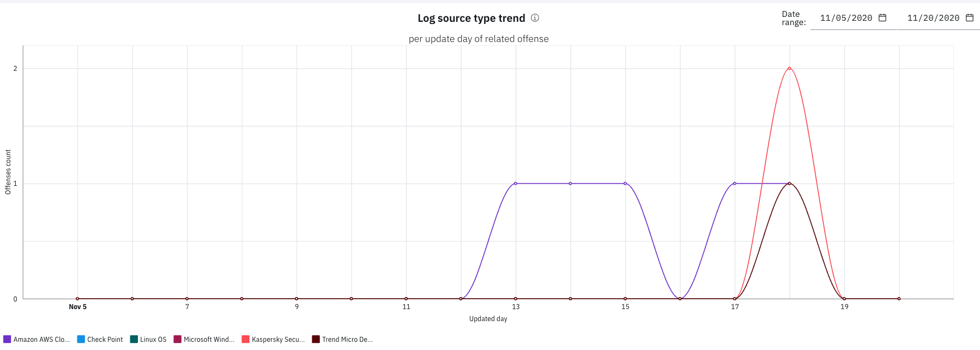Click the purple Amazon AWS legend swatch

click(x=7, y=339)
